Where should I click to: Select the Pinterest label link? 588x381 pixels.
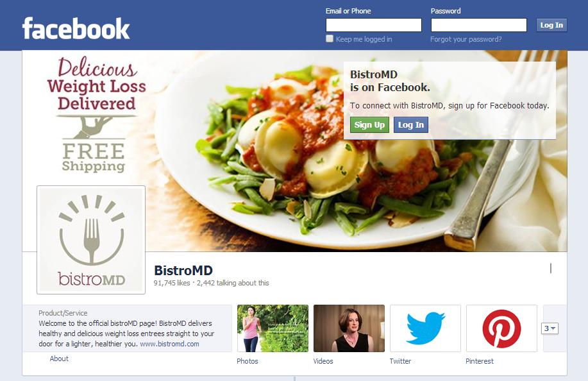click(479, 361)
